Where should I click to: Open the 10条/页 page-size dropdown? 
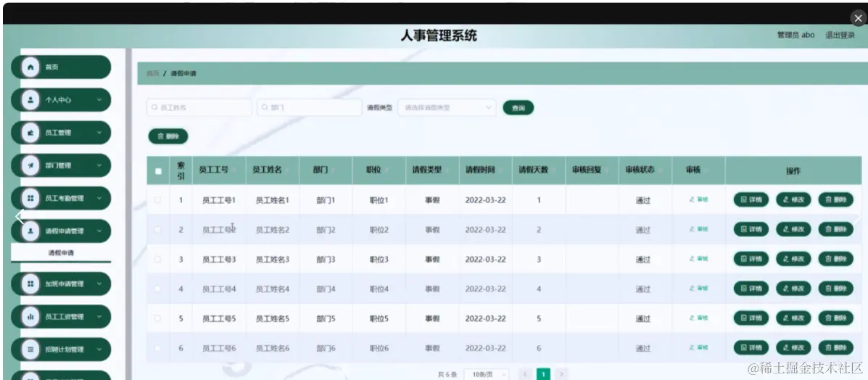(488, 374)
